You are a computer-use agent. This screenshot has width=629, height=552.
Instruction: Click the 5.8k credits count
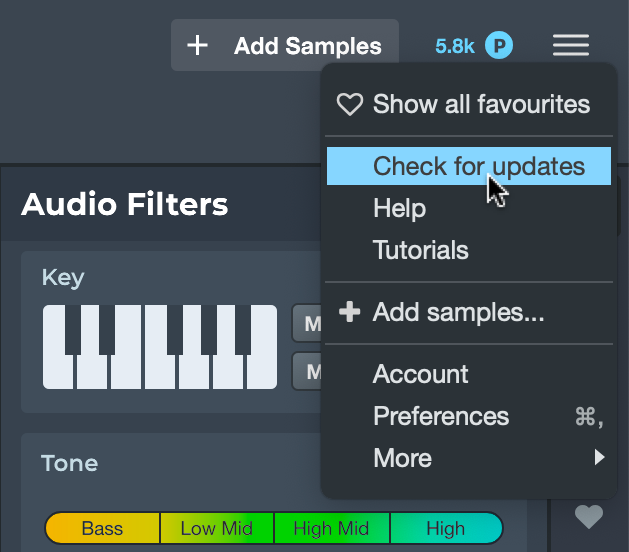(454, 46)
